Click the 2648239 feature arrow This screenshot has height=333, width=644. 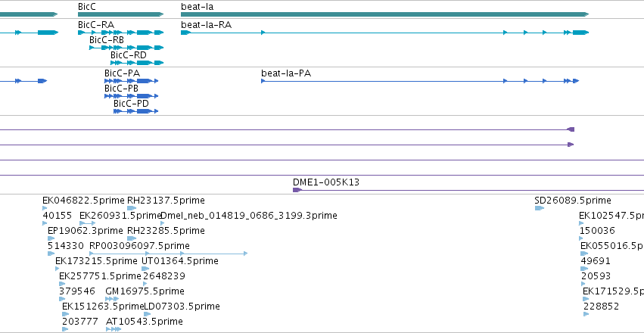click(145, 284)
